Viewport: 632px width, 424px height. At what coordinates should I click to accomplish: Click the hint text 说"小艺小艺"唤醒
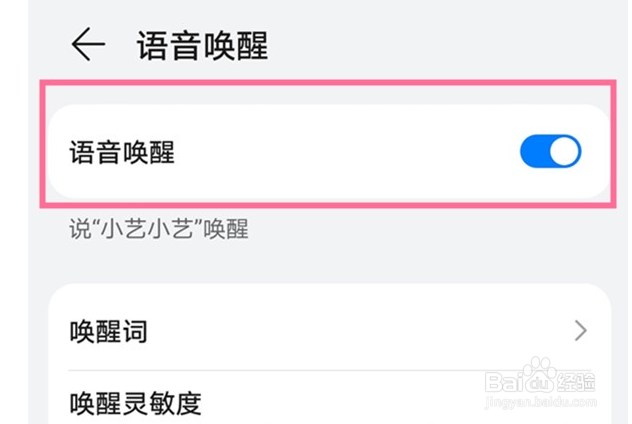pyautogui.click(x=158, y=230)
